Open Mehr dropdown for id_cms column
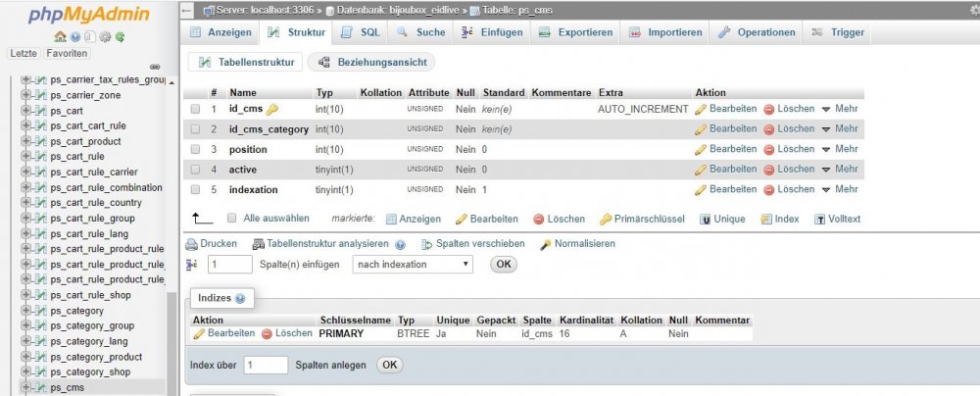This screenshot has height=396, width=980. (x=840, y=109)
